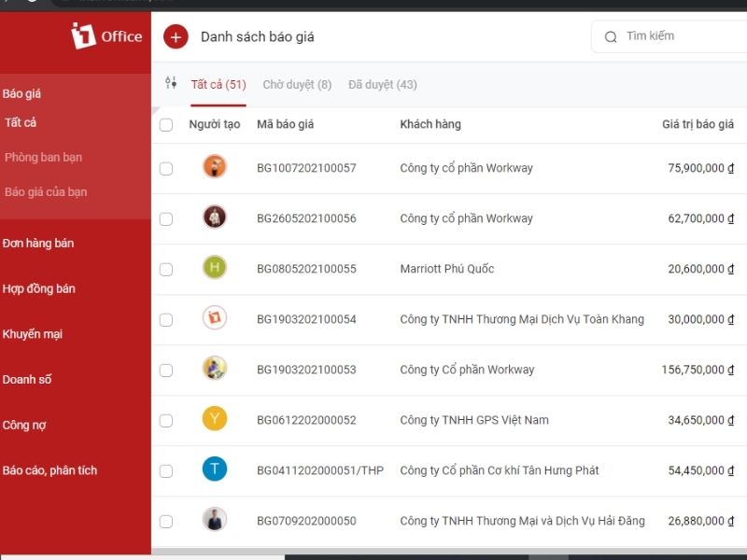Viewport: 747px width, 560px height.
Task: Click Công ty TNHH Thương Mại và Dịch Vụ Hải Đăng
Action: pos(522,522)
